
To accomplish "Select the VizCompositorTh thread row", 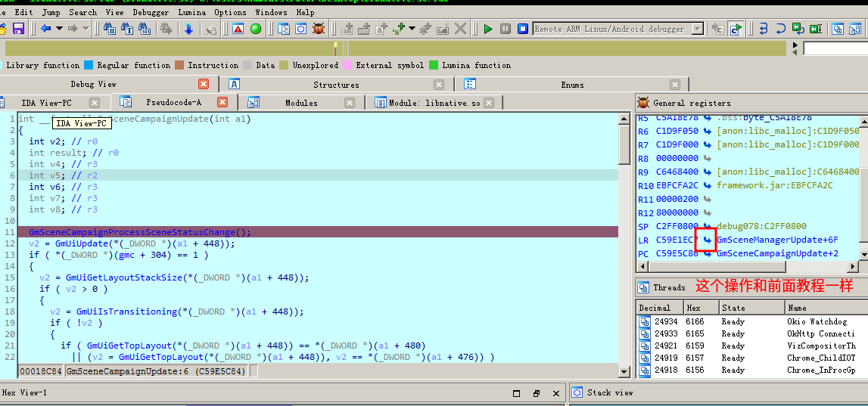I will coord(752,346).
